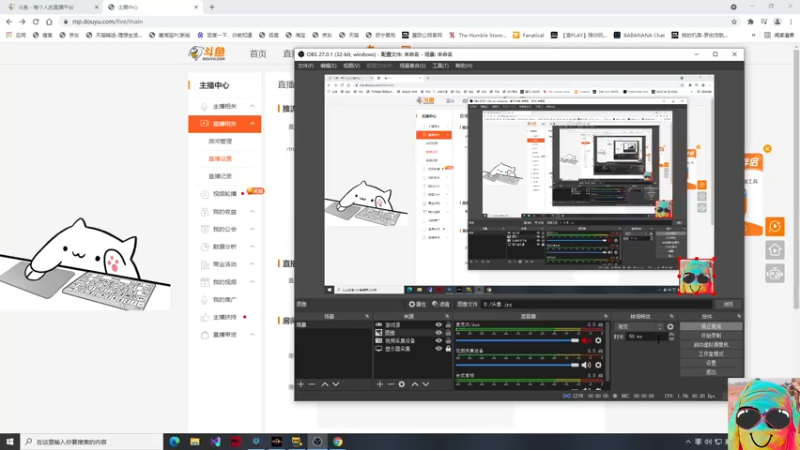
Task: Reload the page in Chrome toolbar
Action: pos(36,21)
